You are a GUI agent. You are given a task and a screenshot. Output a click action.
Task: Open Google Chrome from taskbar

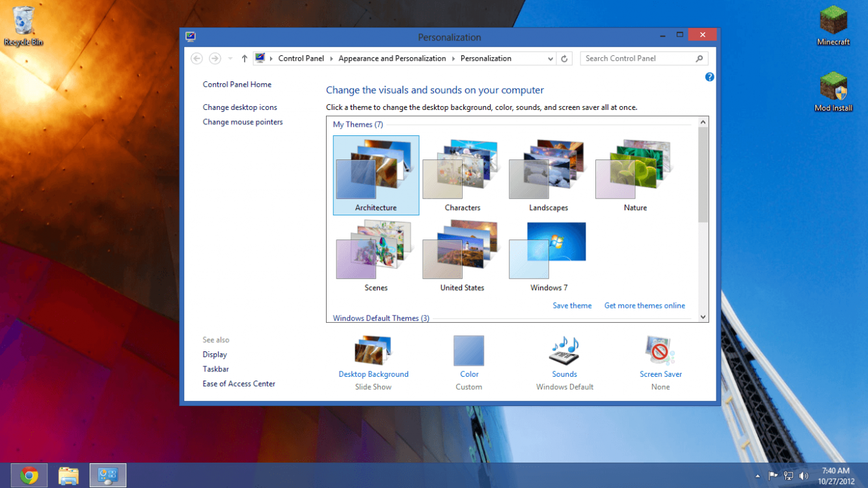point(29,476)
